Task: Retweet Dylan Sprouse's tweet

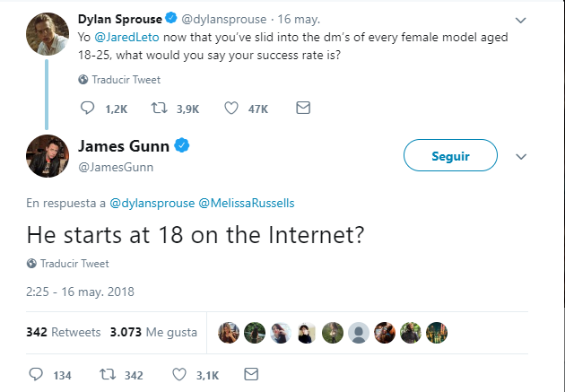Action: click(160, 109)
